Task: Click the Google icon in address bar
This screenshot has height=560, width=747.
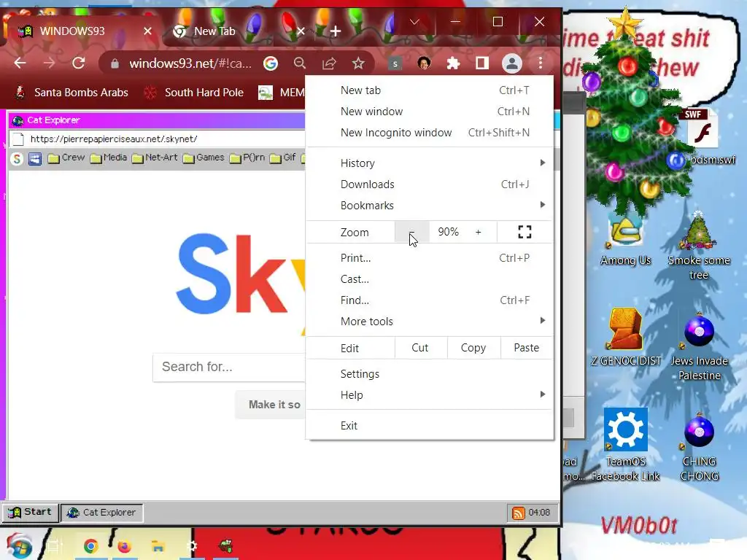Action: pyautogui.click(x=271, y=63)
